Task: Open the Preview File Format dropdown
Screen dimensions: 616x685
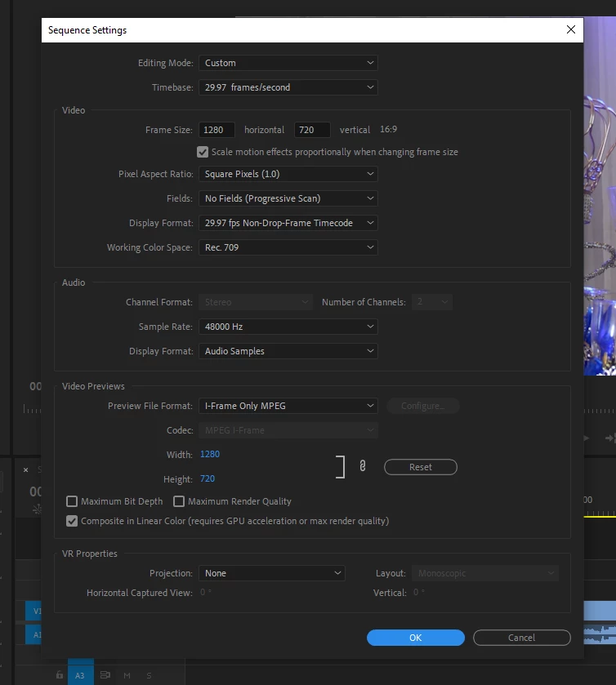Action: pyautogui.click(x=288, y=406)
